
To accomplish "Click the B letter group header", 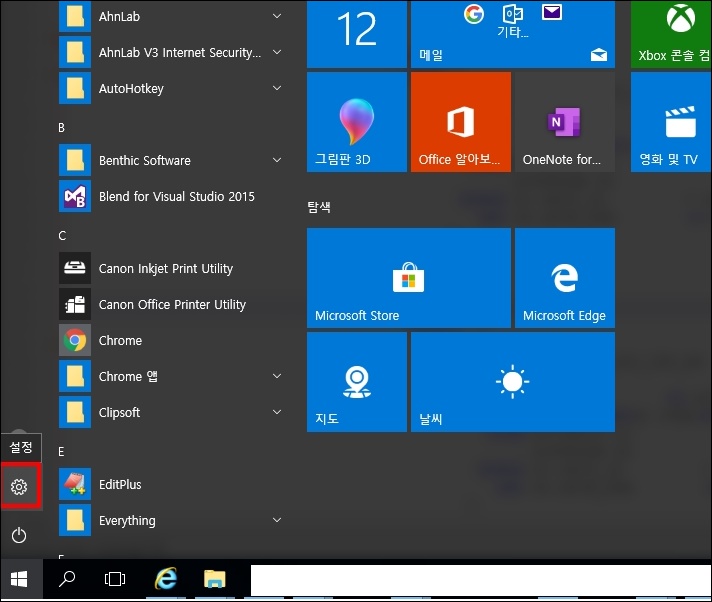I will click(x=62, y=128).
